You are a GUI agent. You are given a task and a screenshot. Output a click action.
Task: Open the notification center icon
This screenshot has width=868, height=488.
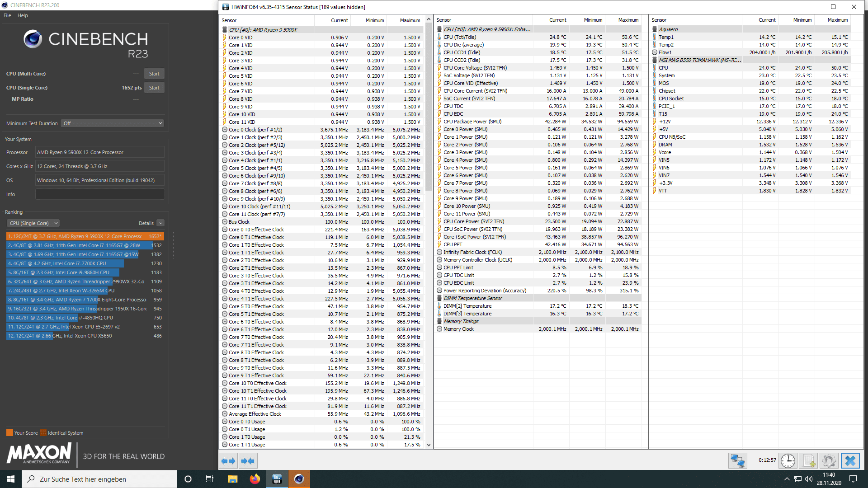[x=853, y=479]
